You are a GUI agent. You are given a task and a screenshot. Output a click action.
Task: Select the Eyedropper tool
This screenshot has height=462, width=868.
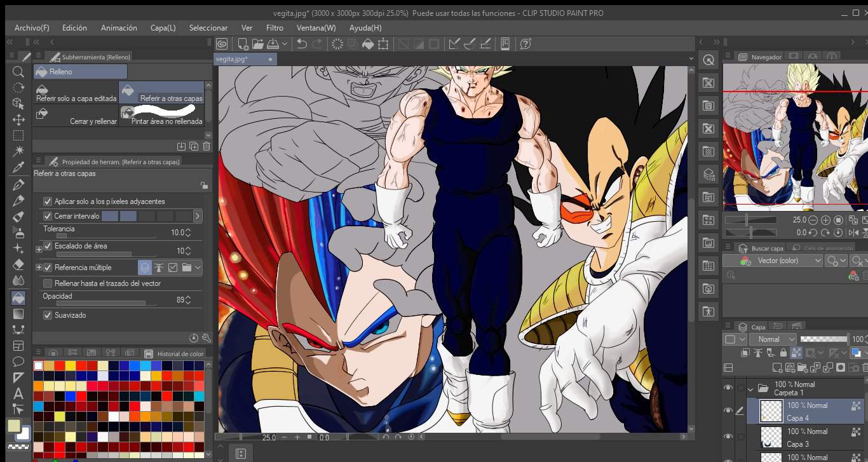pos(18,168)
